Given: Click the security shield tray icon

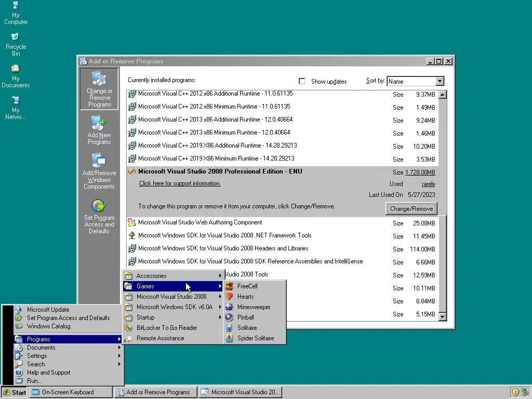Looking at the screenshot, I should pos(515,392).
